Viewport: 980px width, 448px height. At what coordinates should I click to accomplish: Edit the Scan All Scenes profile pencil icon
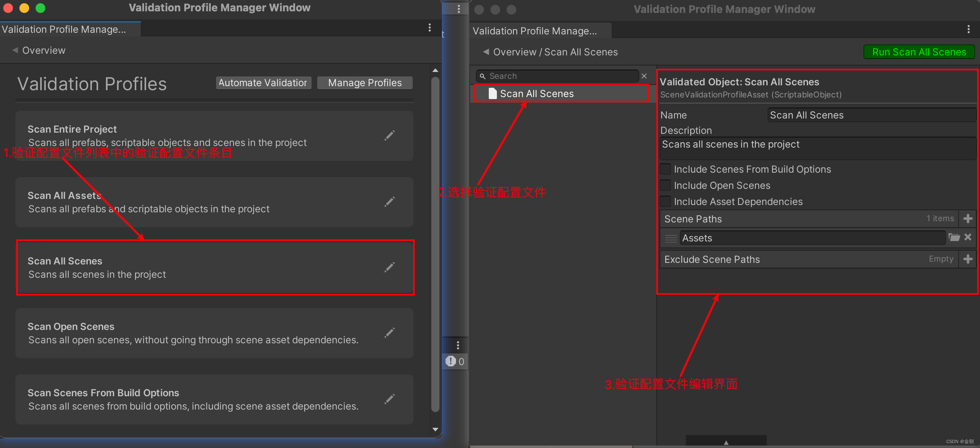[x=389, y=267]
